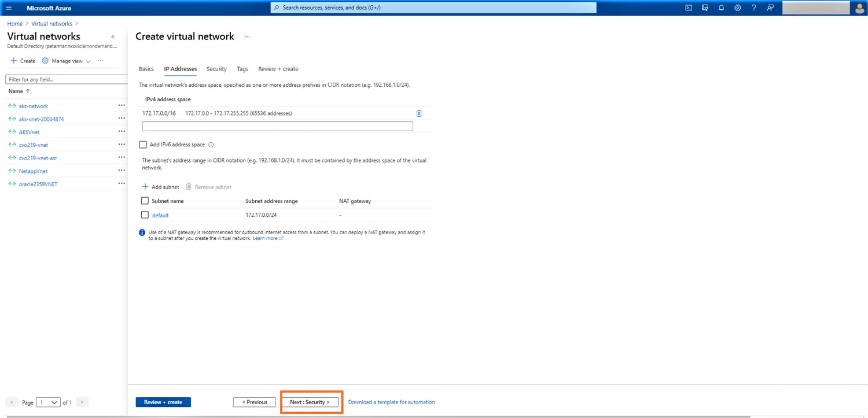Enable Add IPv6 address space checkbox
Screen dimensions: 868x418
144,145
